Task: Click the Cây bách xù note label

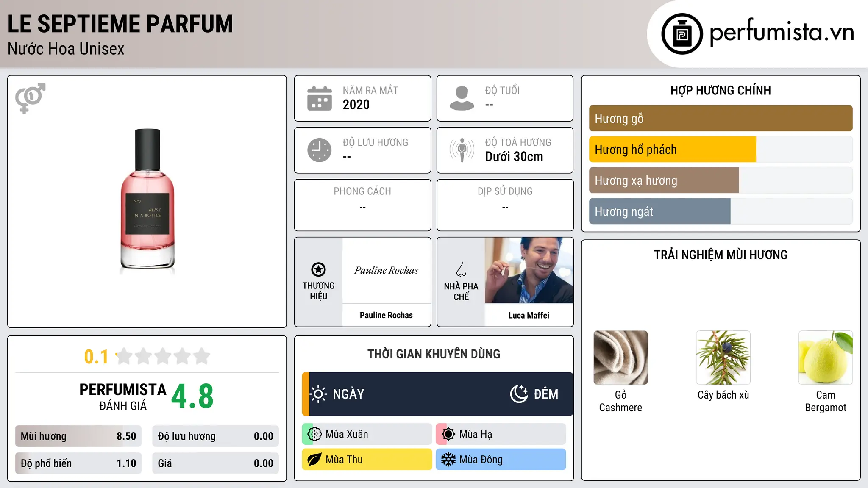Action: (x=723, y=395)
